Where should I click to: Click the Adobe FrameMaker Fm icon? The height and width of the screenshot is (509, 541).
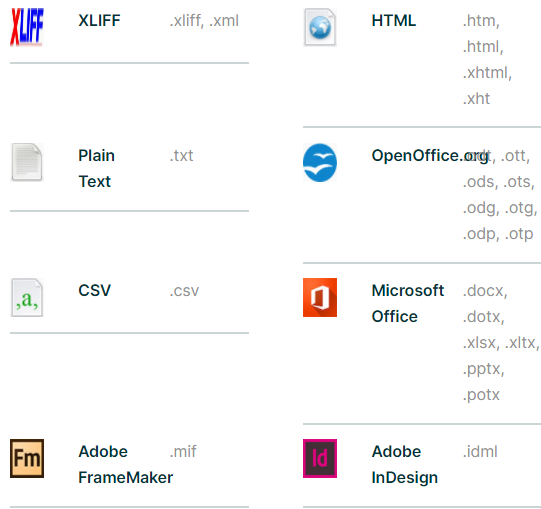click(x=27, y=458)
